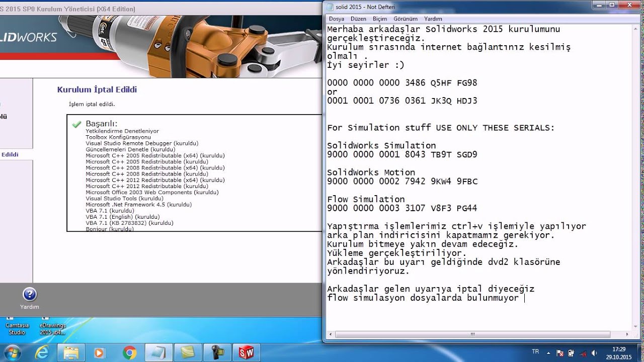
Task: Open the network signal tray icon
Action: (x=582, y=352)
